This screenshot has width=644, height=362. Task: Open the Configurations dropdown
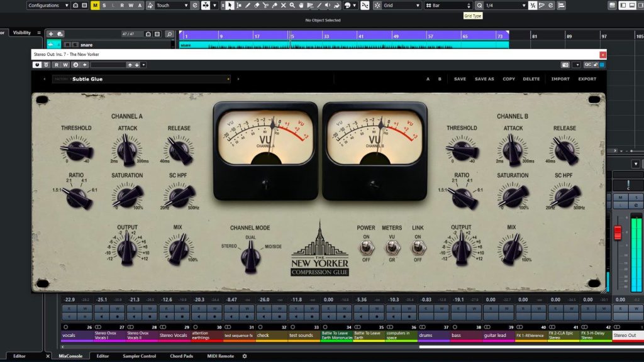tap(48, 5)
